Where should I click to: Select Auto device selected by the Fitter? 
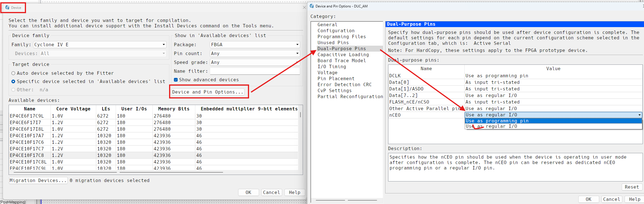[13, 73]
